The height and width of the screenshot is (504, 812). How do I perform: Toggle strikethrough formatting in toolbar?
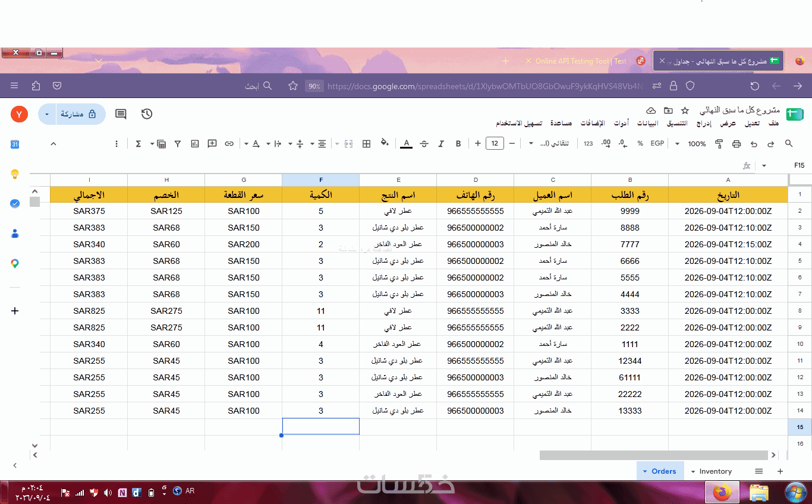pyautogui.click(x=424, y=144)
